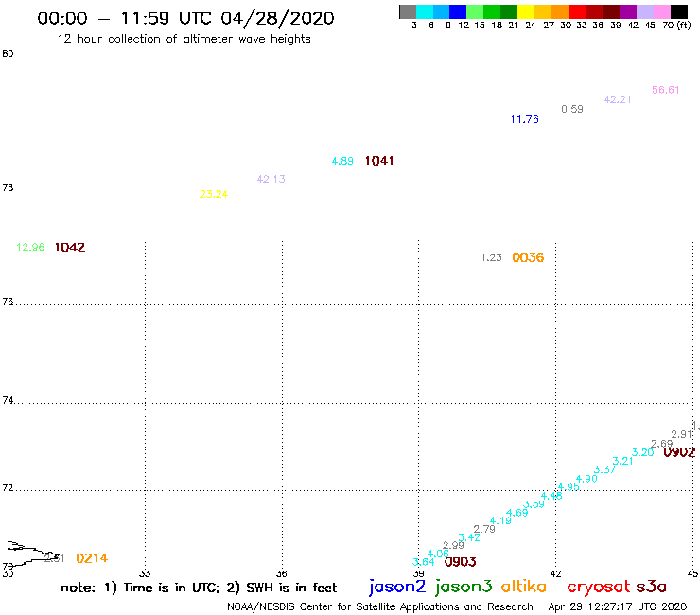Click the cyan value 3.37
The height and width of the screenshot is (615, 700).
[x=604, y=469]
